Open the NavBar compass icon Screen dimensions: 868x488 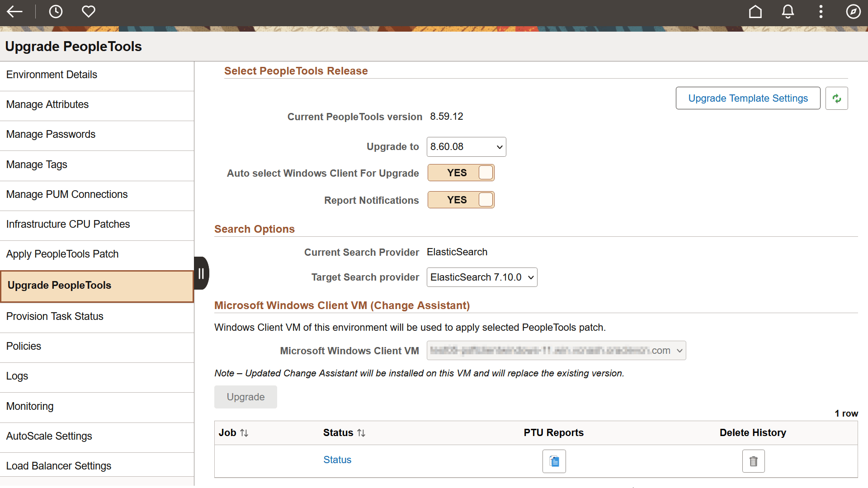pyautogui.click(x=853, y=12)
